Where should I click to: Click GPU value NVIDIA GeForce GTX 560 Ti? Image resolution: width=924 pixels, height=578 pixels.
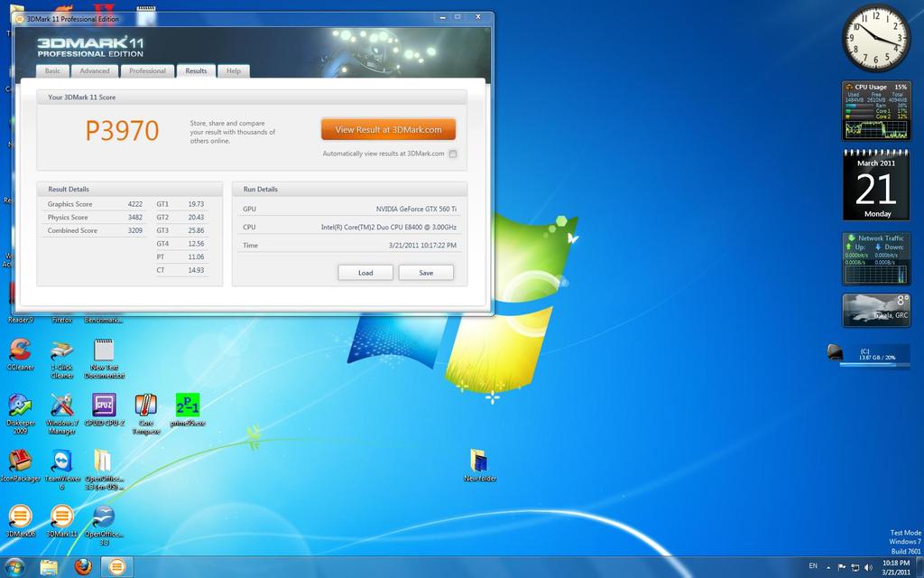(x=416, y=209)
